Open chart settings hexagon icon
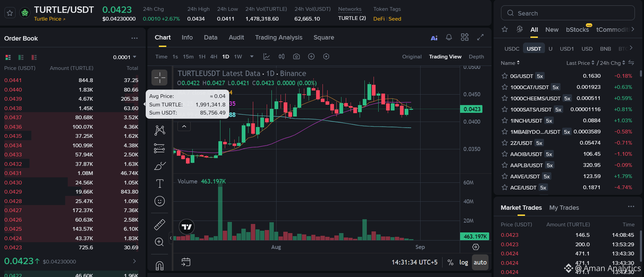 tap(326, 56)
